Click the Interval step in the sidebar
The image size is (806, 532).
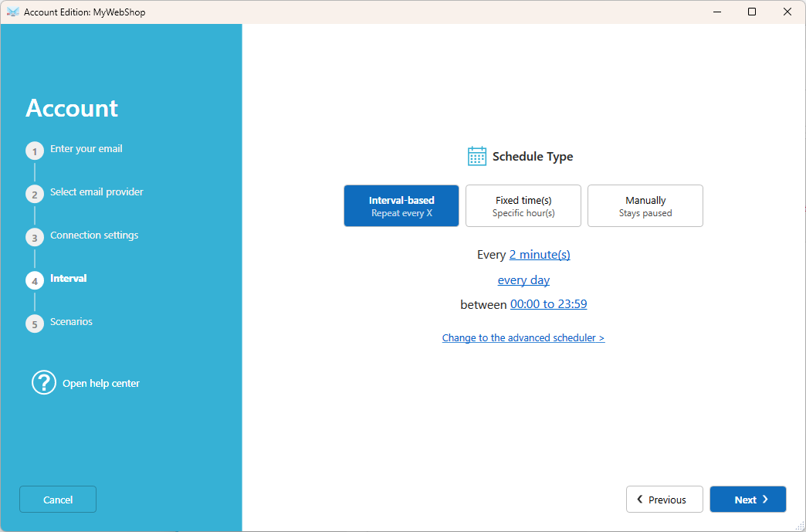point(56,279)
